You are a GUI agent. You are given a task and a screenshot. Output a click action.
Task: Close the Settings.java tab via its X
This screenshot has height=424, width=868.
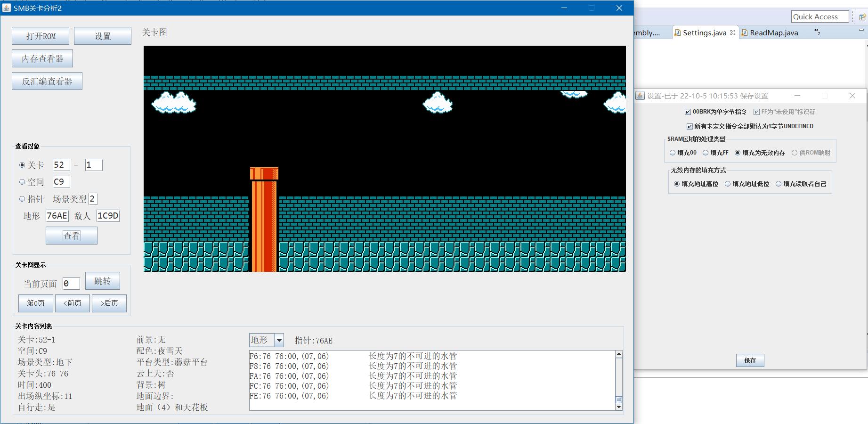pyautogui.click(x=733, y=33)
